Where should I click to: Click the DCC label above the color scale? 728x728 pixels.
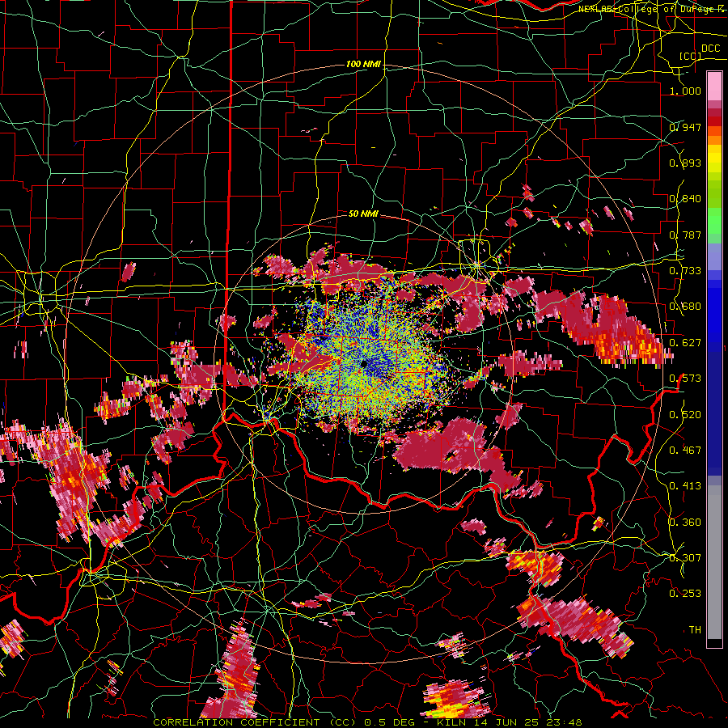click(x=710, y=49)
